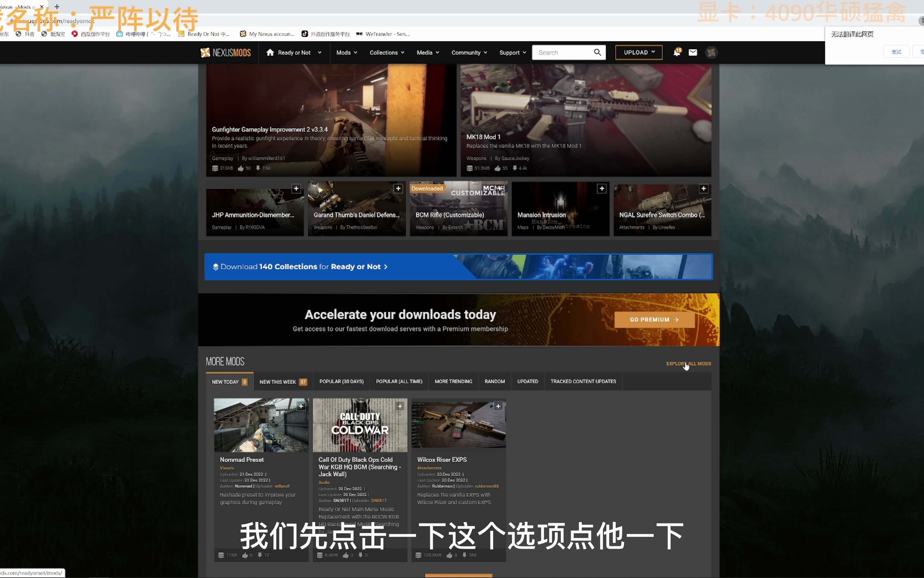Open the user avatar menu
924x578 pixels.
pyautogui.click(x=711, y=52)
